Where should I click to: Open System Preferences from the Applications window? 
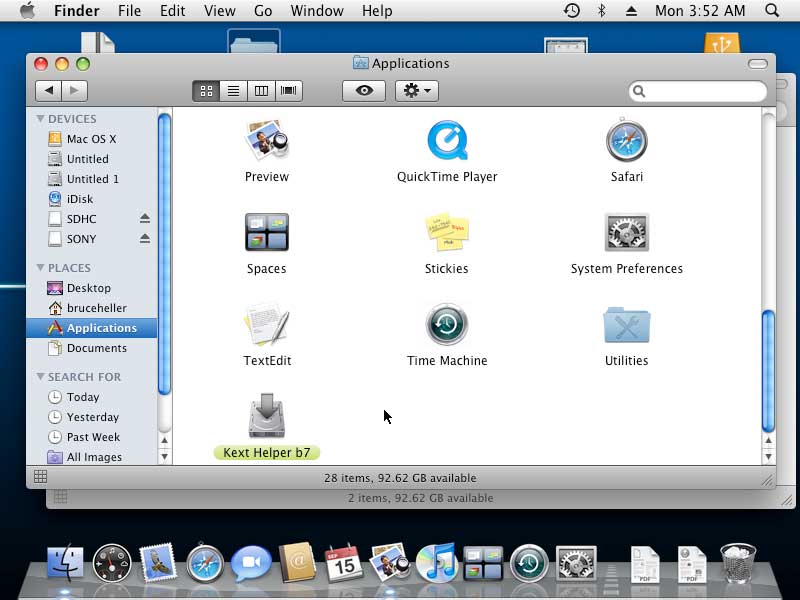click(627, 232)
